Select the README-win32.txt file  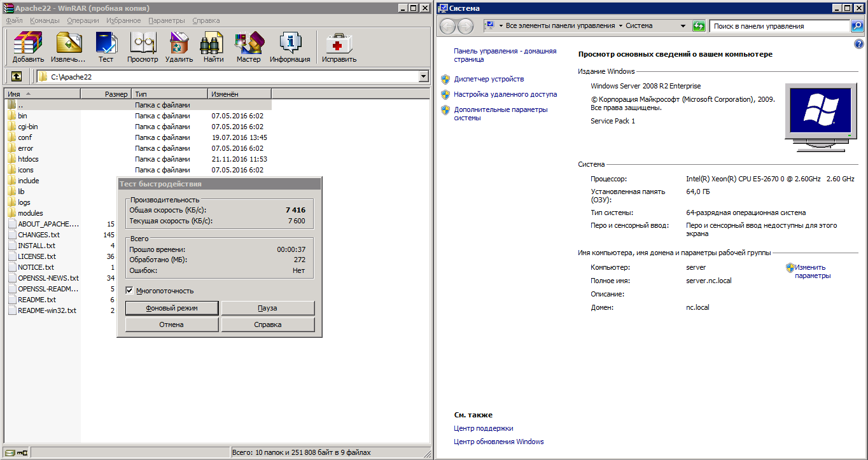coord(47,310)
